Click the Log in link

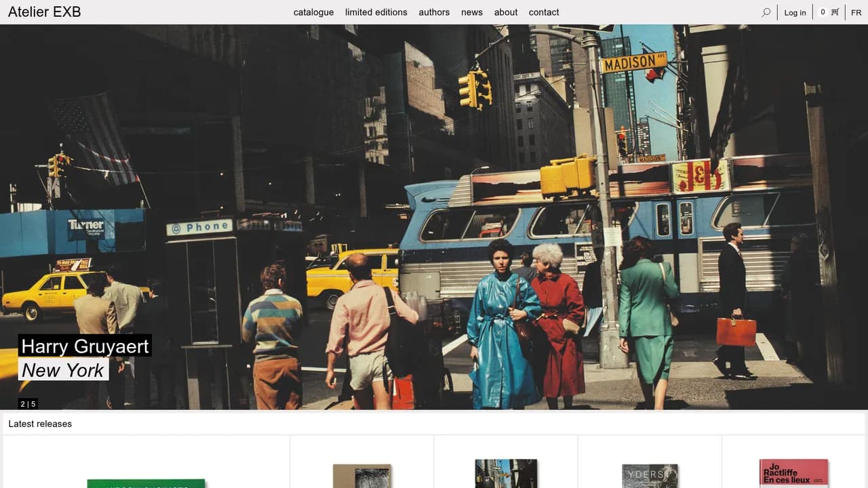pos(795,12)
